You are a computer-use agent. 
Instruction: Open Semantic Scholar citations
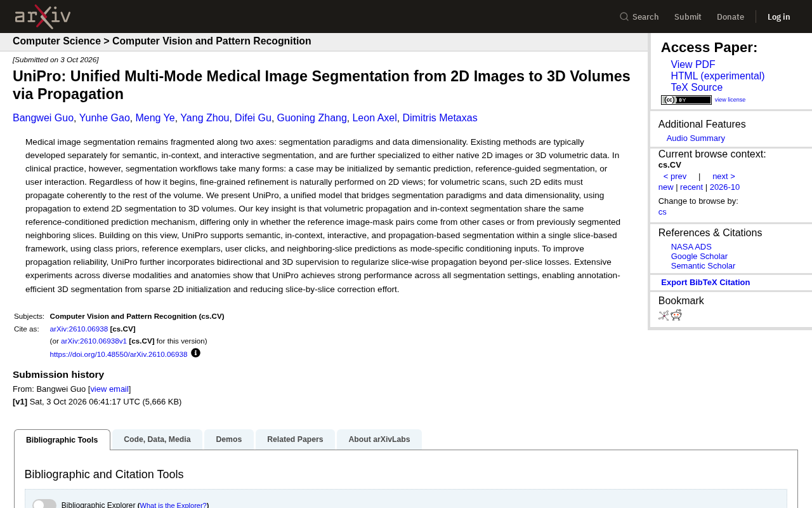(x=703, y=266)
